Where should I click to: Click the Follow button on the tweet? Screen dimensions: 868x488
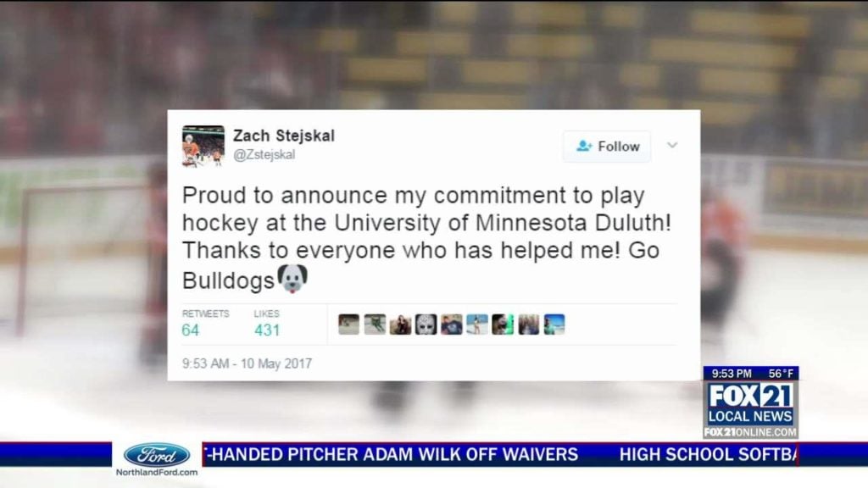tap(607, 146)
